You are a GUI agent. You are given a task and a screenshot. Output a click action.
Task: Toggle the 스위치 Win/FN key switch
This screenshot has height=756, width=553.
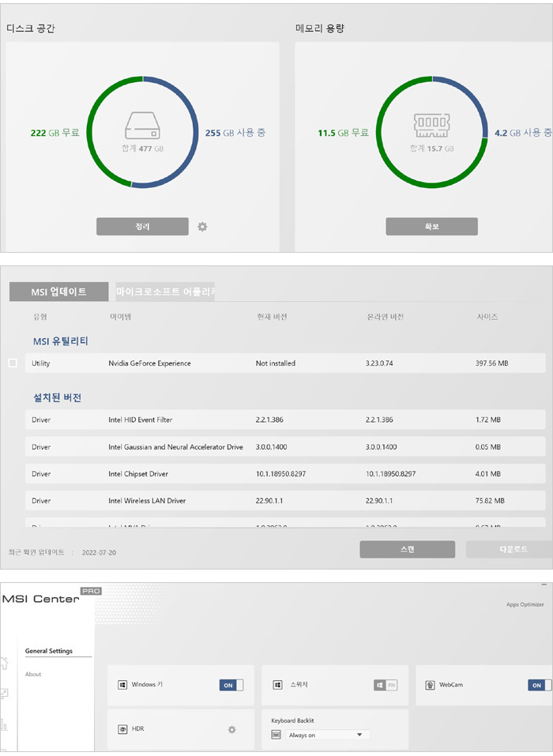click(x=386, y=685)
